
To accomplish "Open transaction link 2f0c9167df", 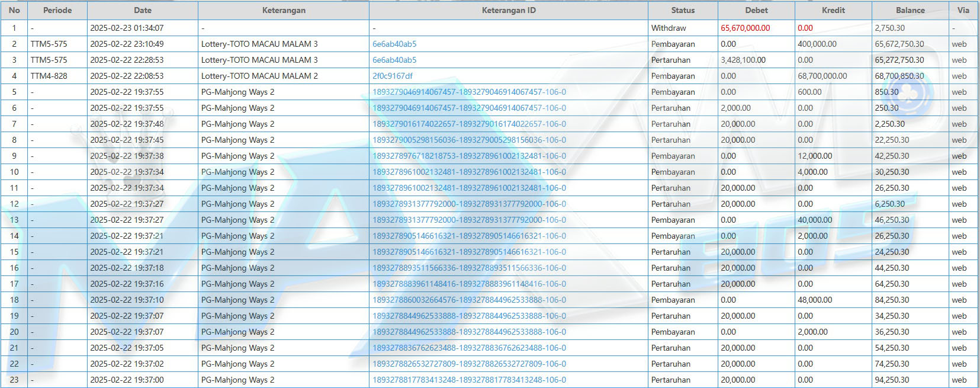I will coord(393,76).
